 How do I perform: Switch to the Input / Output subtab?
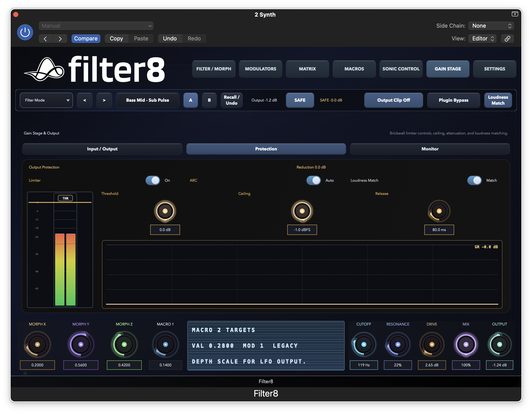coord(102,149)
